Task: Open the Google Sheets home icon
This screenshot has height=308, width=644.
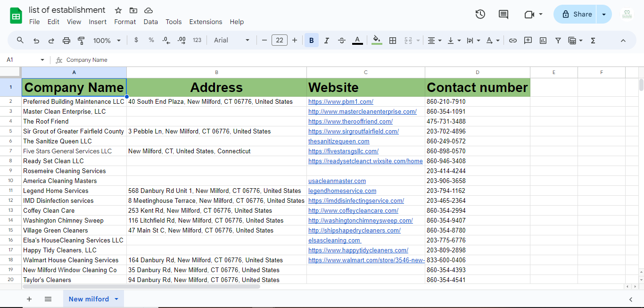Action: [16, 16]
